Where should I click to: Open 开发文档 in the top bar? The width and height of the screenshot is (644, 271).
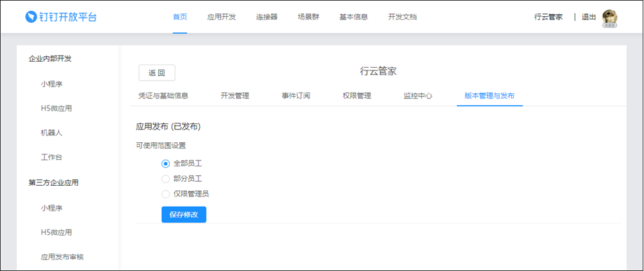coord(402,17)
